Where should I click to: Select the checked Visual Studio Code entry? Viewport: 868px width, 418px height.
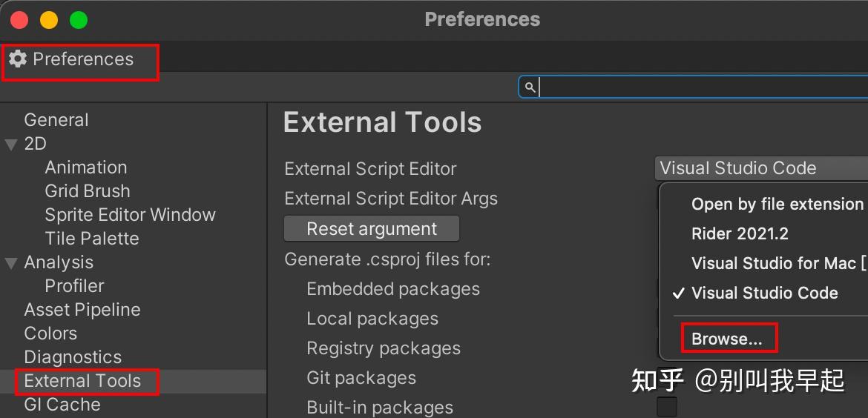[x=764, y=293]
